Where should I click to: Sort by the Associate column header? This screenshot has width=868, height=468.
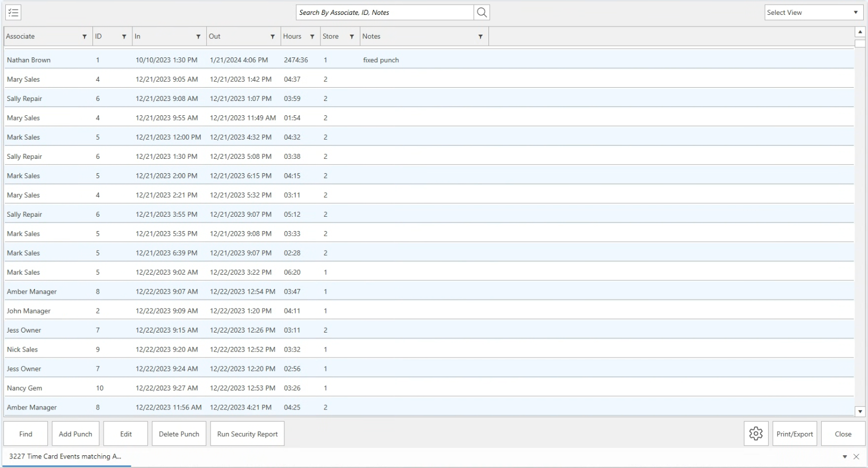[x=21, y=37]
